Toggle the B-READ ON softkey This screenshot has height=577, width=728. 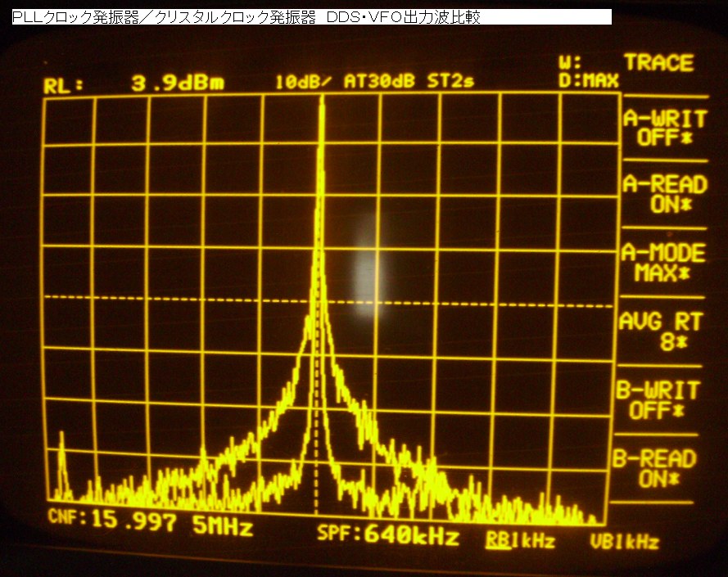tap(654, 468)
